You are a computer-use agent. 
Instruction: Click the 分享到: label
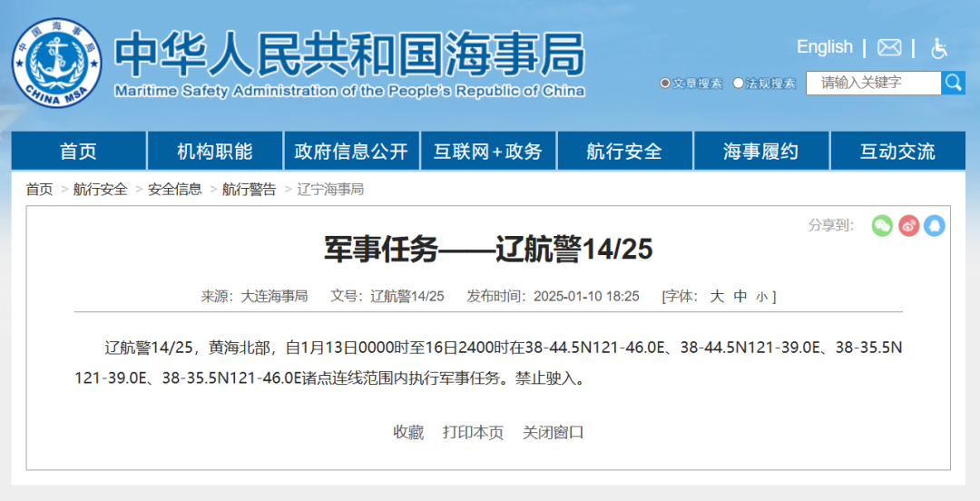click(x=831, y=225)
